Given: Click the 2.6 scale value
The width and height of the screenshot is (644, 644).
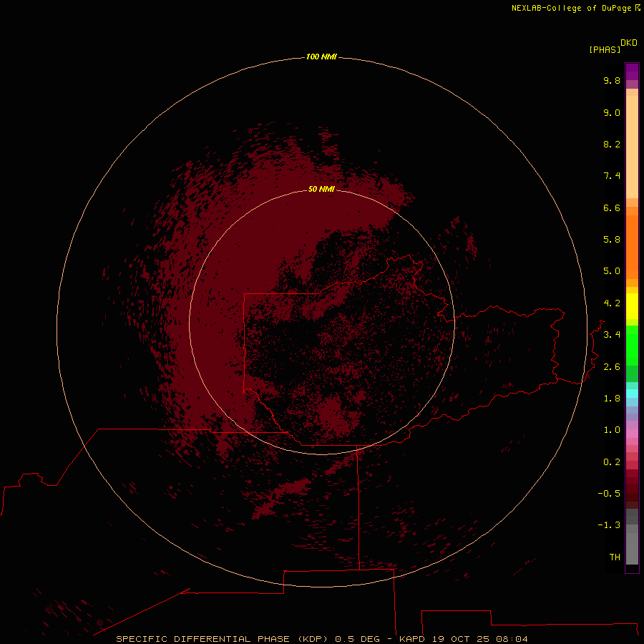Looking at the screenshot, I should coord(612,367).
